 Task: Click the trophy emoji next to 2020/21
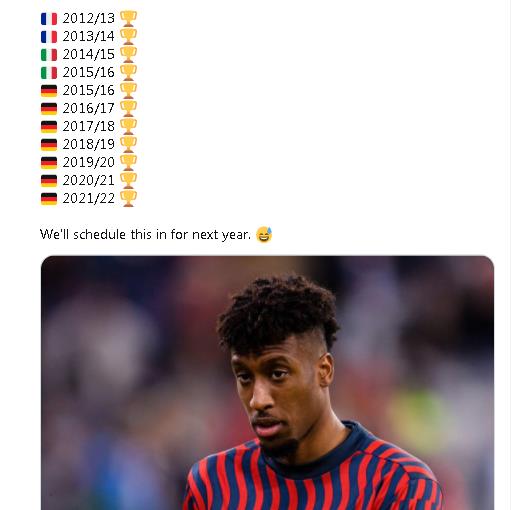tap(128, 180)
